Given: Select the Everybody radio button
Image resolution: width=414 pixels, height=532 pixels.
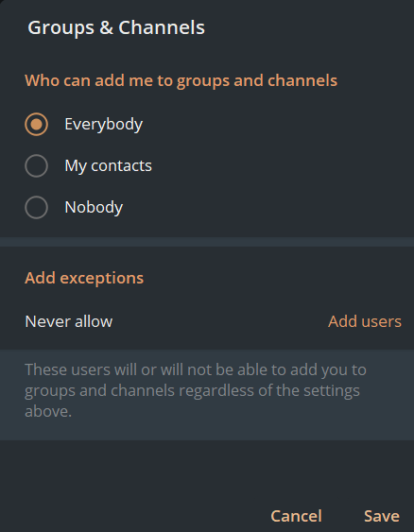Looking at the screenshot, I should pos(36,124).
